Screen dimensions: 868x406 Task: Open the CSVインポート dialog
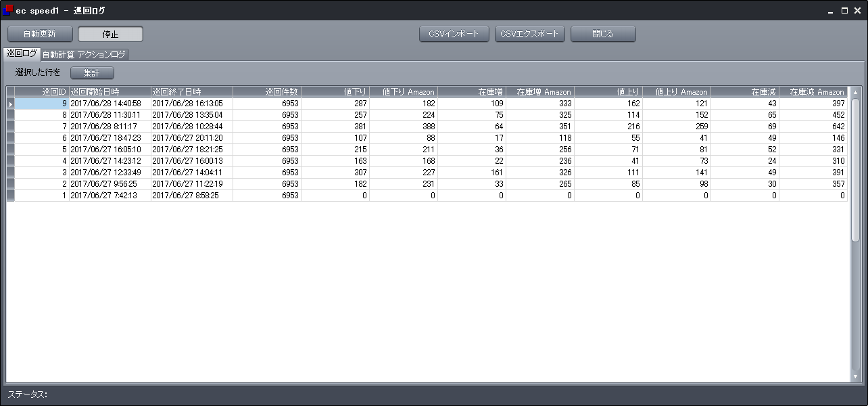point(454,34)
